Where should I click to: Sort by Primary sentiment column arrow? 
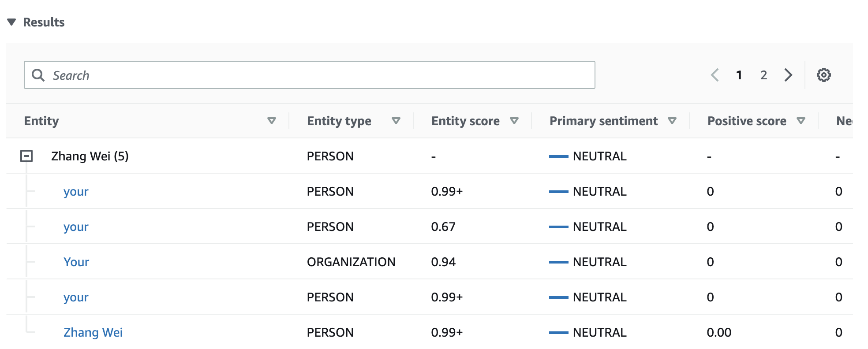672,121
